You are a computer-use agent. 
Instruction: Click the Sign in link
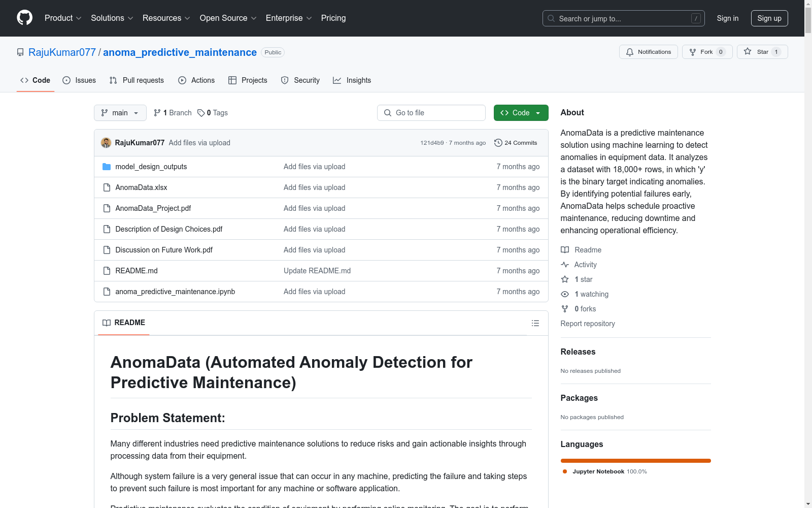point(728,18)
